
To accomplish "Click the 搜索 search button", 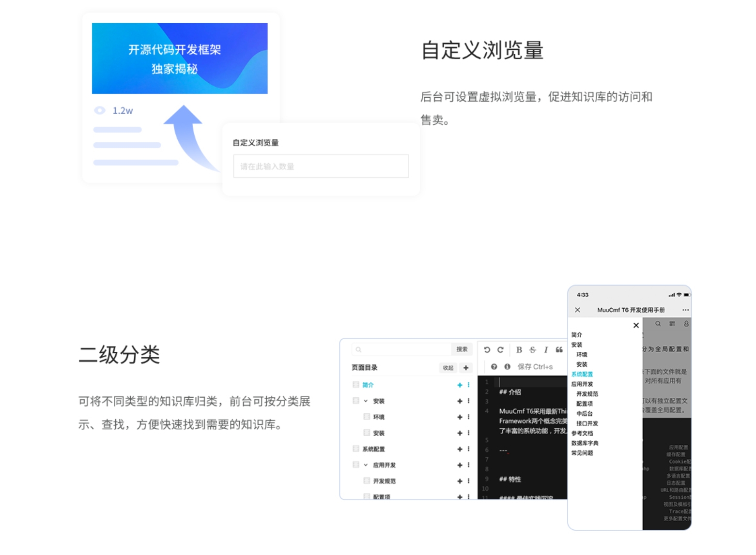I will (x=462, y=349).
